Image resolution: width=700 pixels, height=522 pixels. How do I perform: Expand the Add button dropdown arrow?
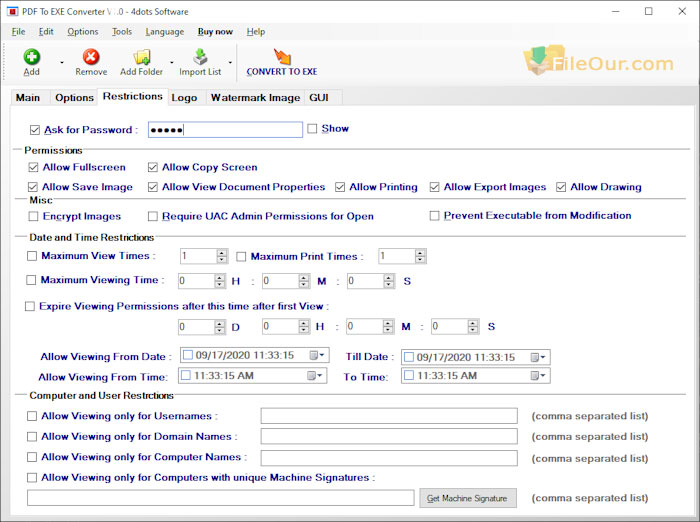point(62,63)
